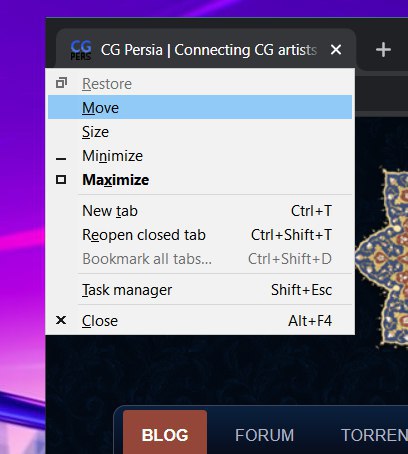Click the ornamental CG Persia logo

[x=382, y=257]
